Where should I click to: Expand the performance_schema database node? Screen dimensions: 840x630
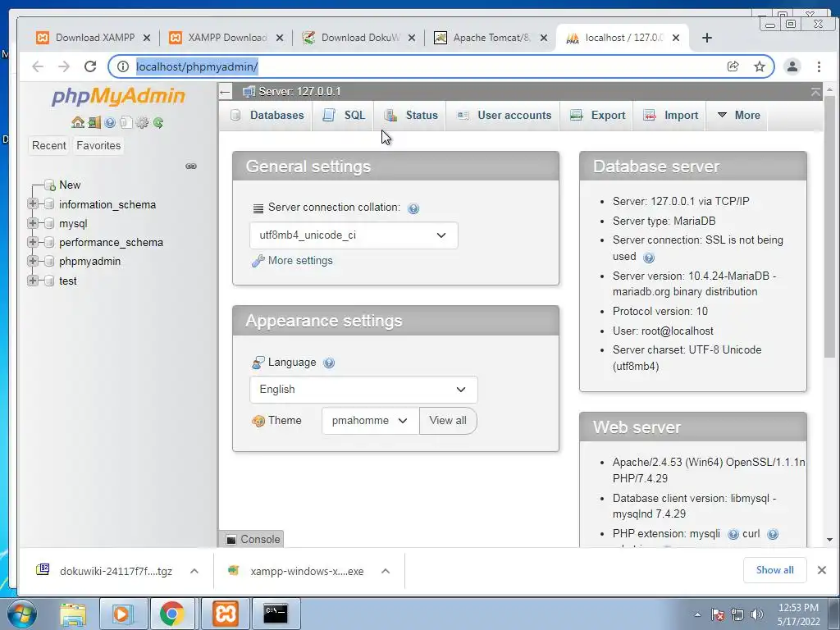click(x=33, y=242)
